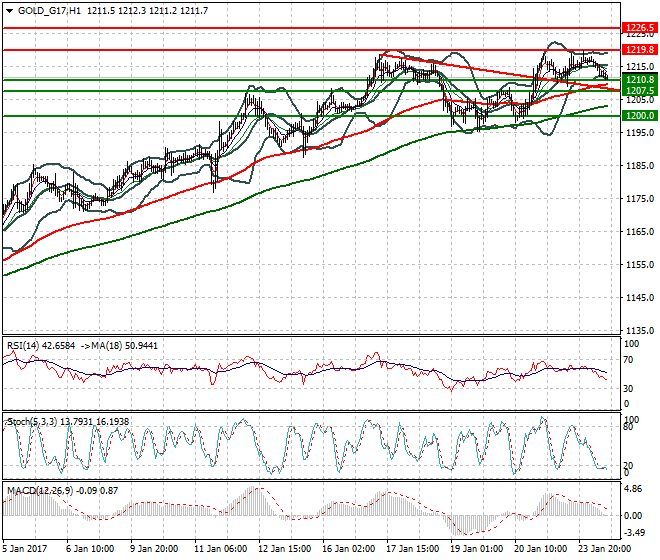Image resolution: width=660 pixels, height=560 pixels.
Task: Click the red 1219.8 resistance price label
Action: [x=640, y=50]
